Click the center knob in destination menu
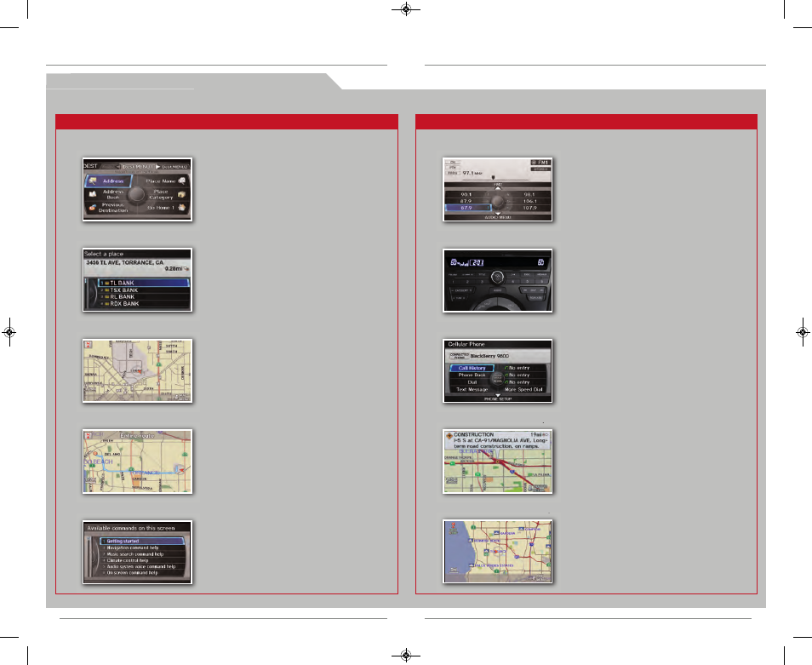This screenshot has height=665, width=812. tap(137, 194)
